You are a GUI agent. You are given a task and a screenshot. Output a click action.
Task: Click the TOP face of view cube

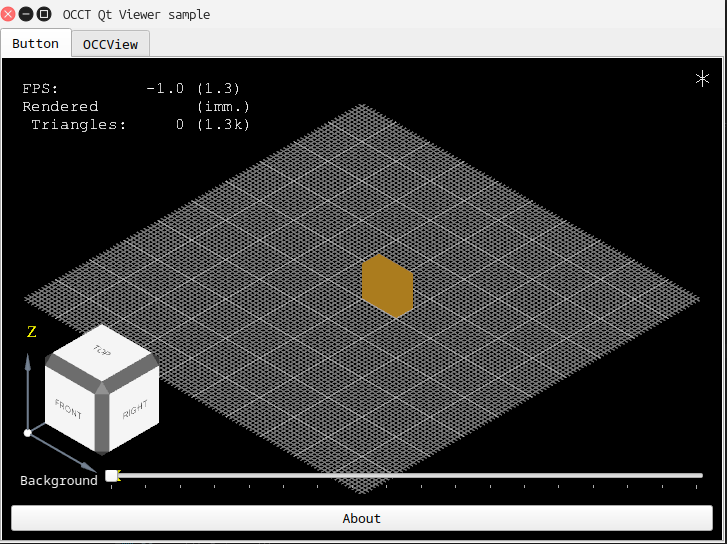pyautogui.click(x=101, y=351)
